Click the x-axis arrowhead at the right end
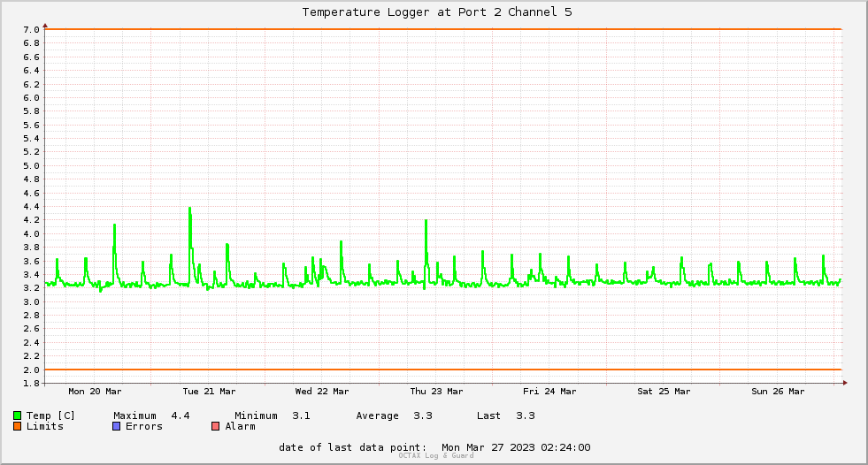This screenshot has width=868, height=465. point(845,383)
